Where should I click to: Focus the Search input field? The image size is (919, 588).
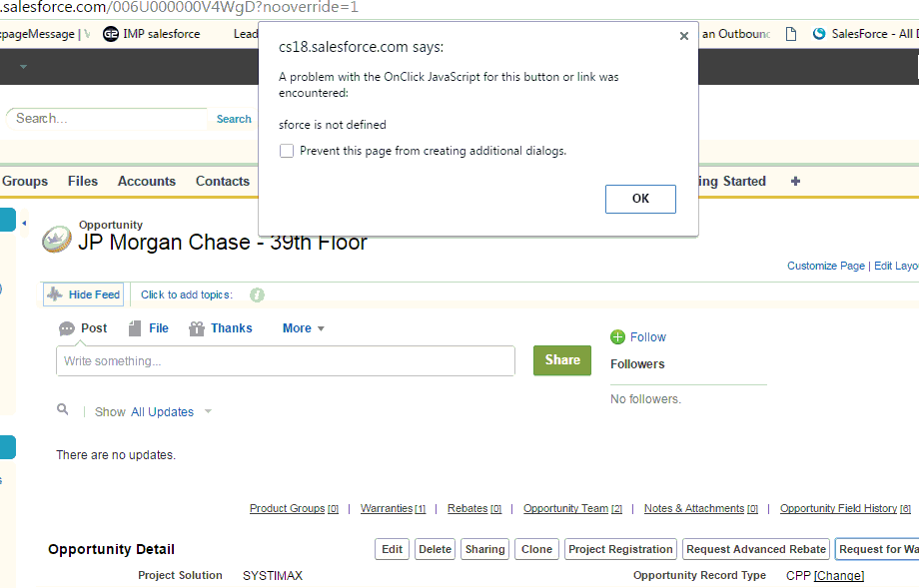click(107, 119)
